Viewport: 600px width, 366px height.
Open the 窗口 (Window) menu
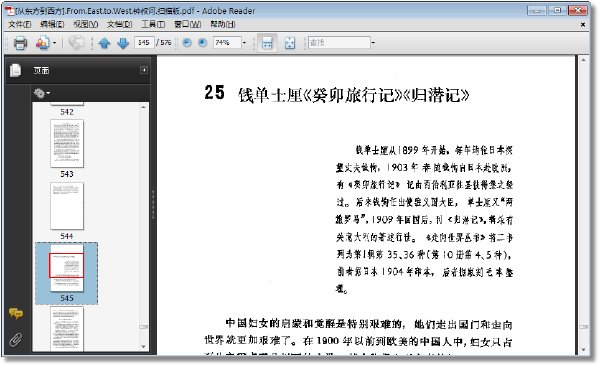[x=188, y=24]
